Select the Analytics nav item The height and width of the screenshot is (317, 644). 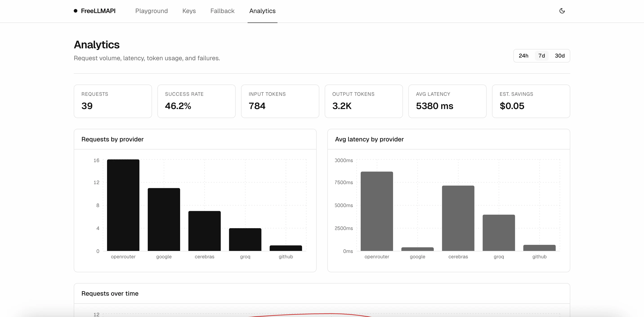tap(262, 11)
